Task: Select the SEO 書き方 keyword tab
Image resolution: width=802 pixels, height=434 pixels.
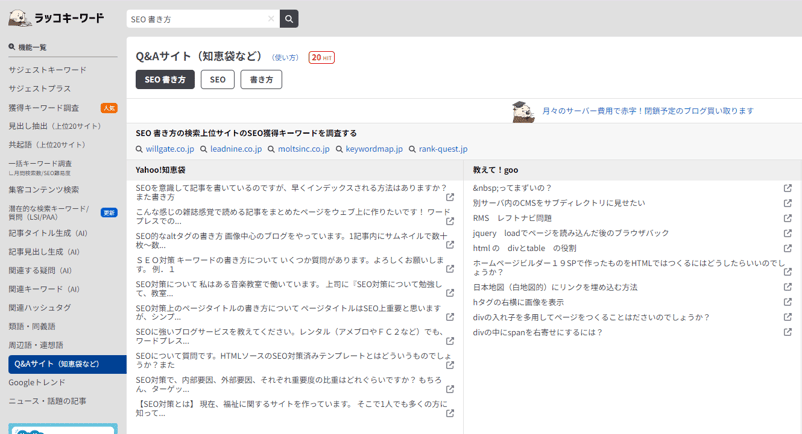Action: point(165,79)
